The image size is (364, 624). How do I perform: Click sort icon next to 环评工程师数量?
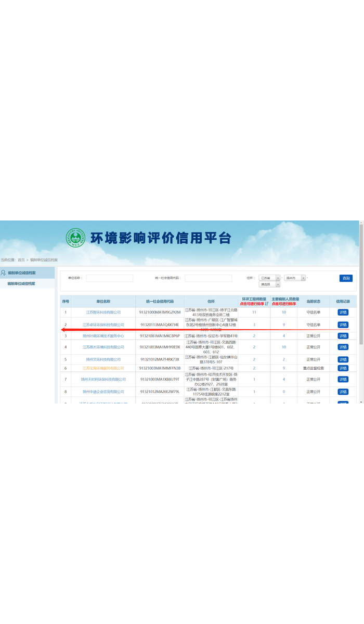(x=267, y=304)
